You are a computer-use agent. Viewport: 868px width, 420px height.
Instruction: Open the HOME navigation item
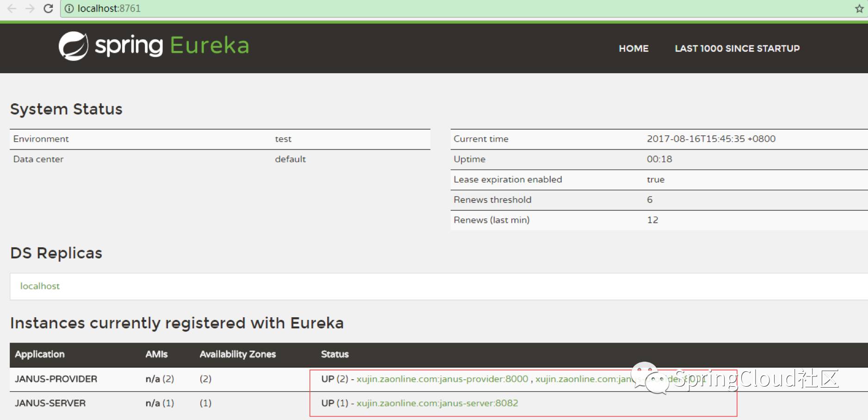[x=633, y=48]
